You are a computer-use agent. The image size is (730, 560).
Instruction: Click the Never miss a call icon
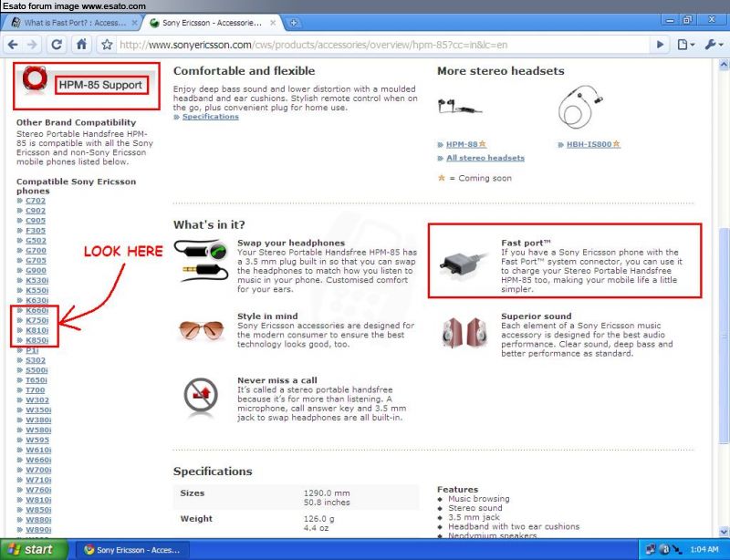click(x=201, y=396)
